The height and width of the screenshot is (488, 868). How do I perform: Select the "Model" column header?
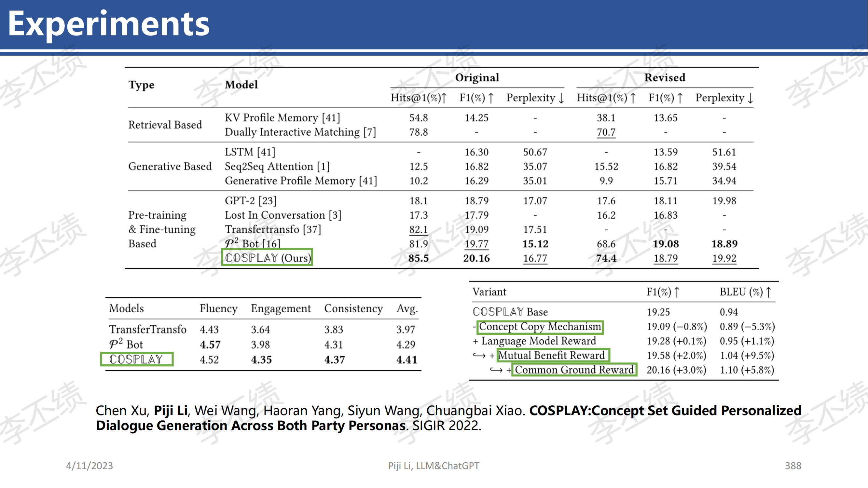pyautogui.click(x=241, y=85)
